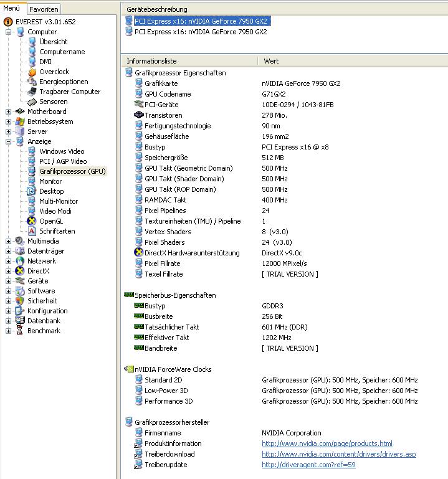Image resolution: width=448 pixels, height=479 pixels.
Task: Open the Übersicht tree item
Action: (53, 42)
